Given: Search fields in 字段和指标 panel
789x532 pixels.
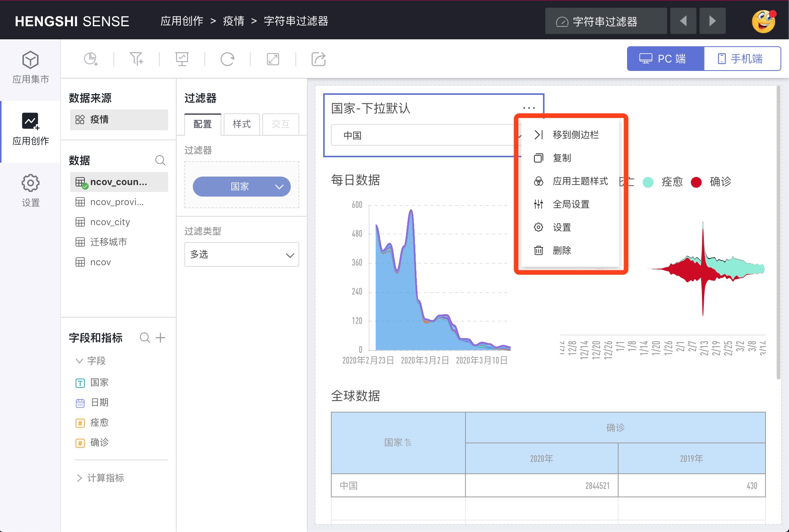Looking at the screenshot, I should click(145, 338).
